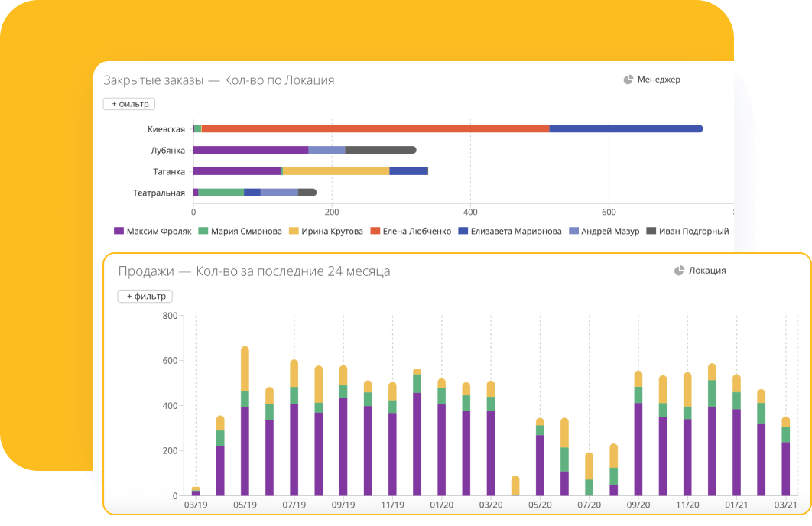Click the Елизавета Марионова blue legend swatch
The height and width of the screenshot is (526, 812).
(463, 231)
